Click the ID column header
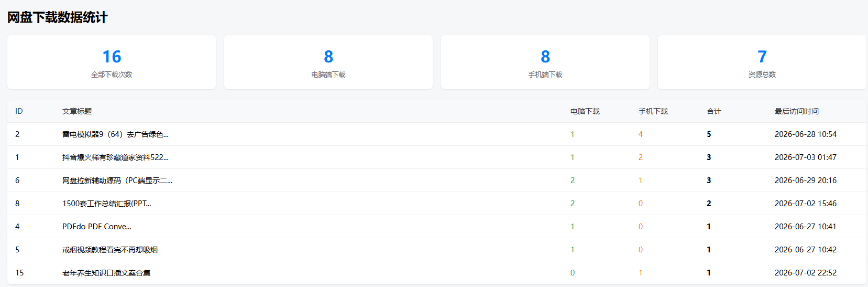Screen dimensions: 868x287 pos(19,111)
